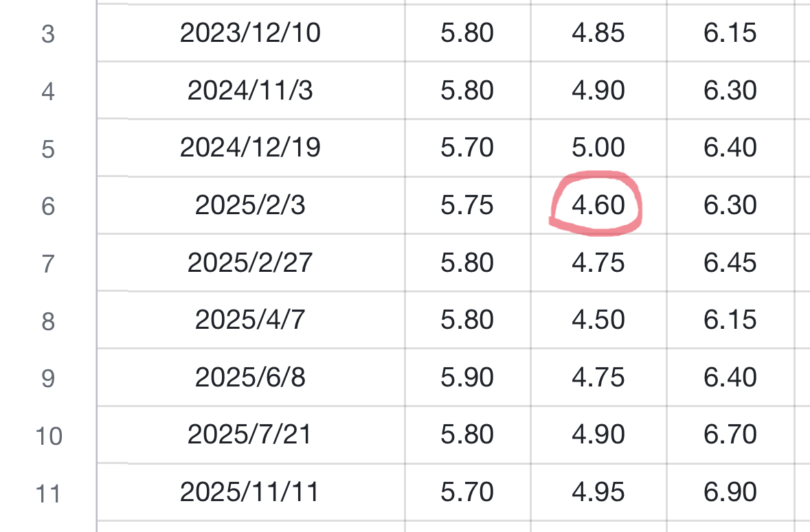This screenshot has width=810, height=532.
Task: Click the cell containing 4.95
Action: [x=598, y=492]
